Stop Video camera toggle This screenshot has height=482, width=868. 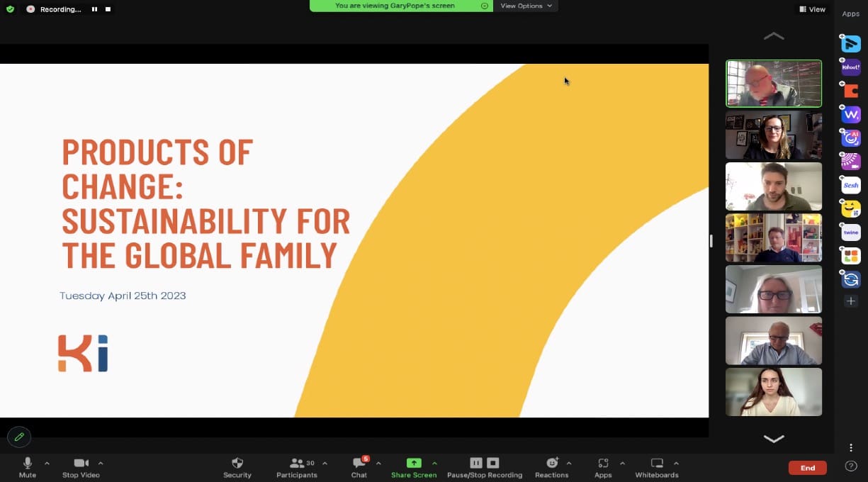(81, 468)
